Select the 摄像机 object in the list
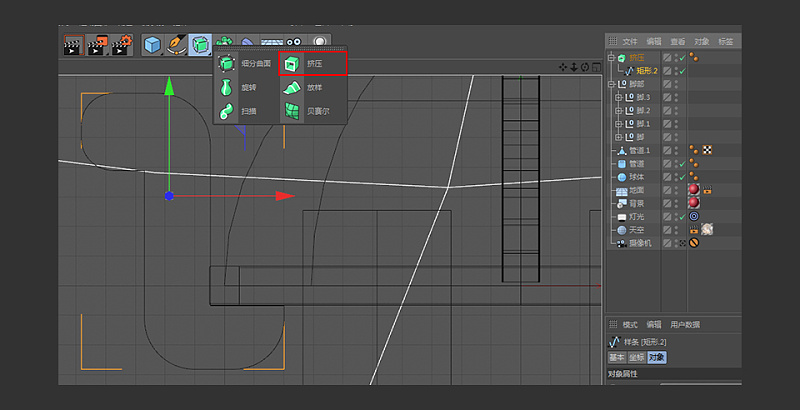 (642, 243)
